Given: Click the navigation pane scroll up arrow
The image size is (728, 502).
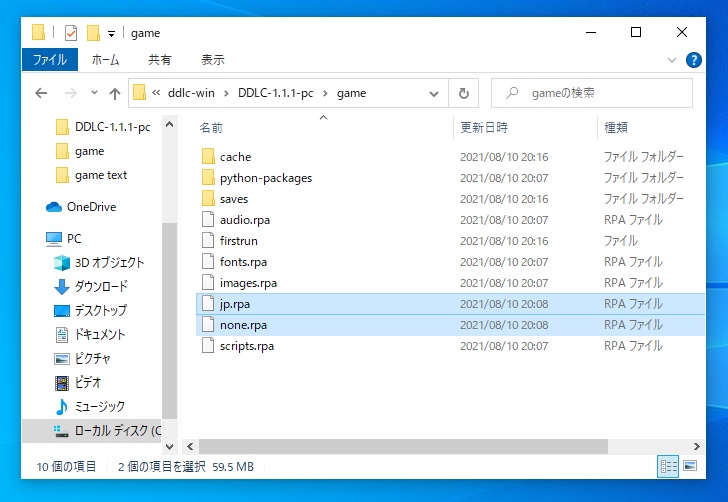Looking at the screenshot, I should tap(169, 124).
